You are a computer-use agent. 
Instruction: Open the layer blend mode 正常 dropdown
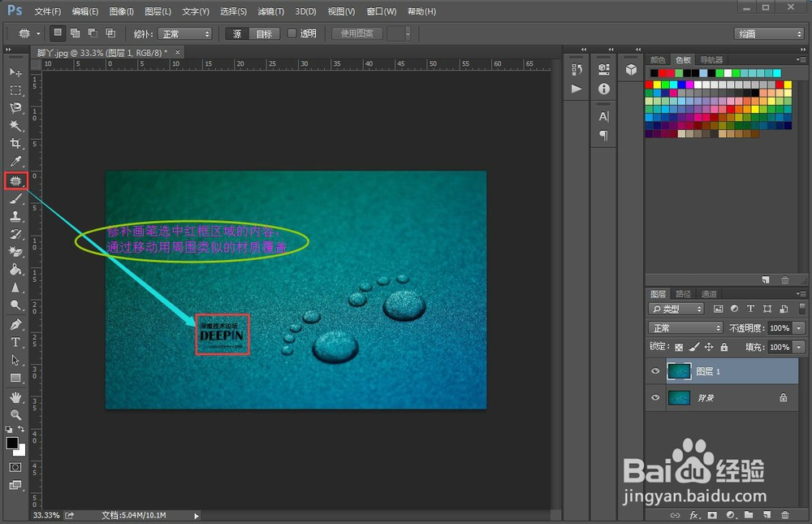pyautogui.click(x=685, y=328)
